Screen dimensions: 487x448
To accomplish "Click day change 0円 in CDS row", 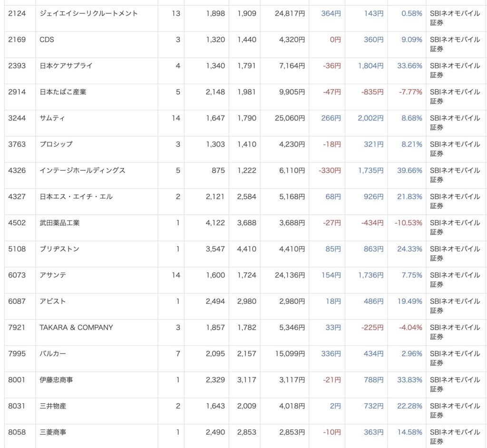I will pos(335,40).
